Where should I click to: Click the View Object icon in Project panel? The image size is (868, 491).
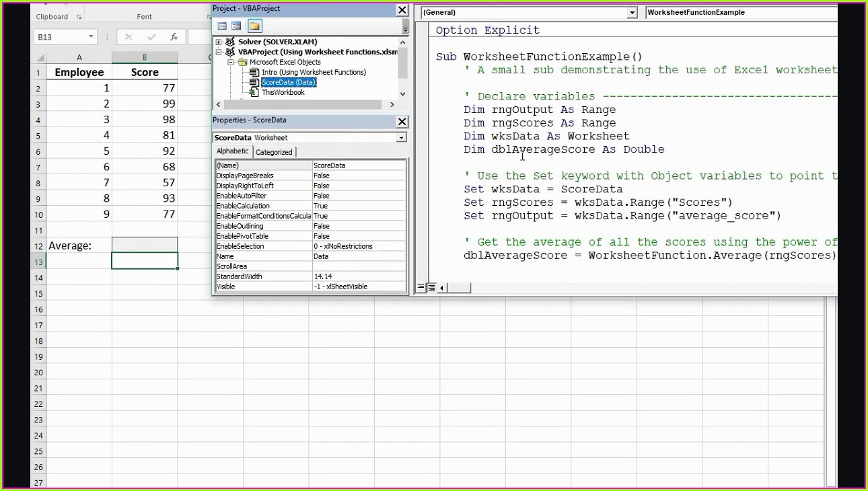(236, 26)
